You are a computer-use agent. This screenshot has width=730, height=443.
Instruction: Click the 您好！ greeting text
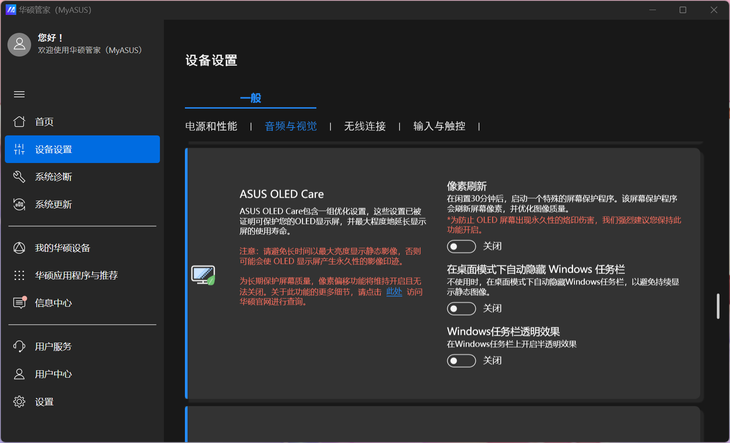(51, 38)
